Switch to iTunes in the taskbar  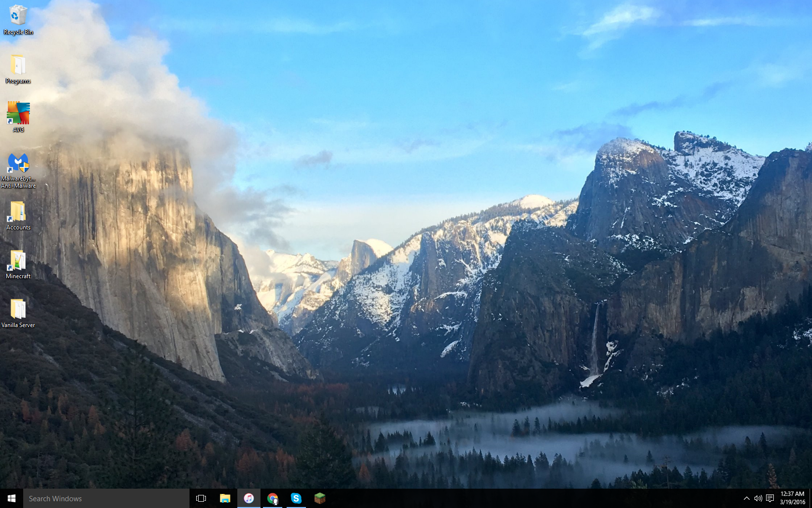tap(248, 498)
